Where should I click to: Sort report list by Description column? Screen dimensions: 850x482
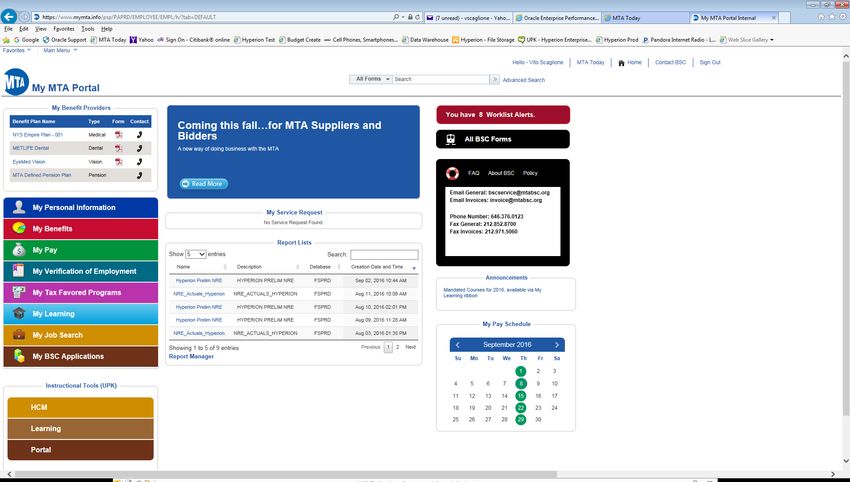coord(249,267)
